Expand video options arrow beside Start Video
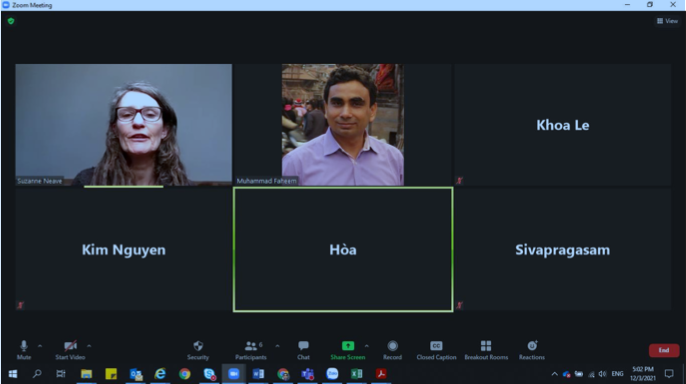Image resolution: width=686 pixels, height=384 pixels. [x=89, y=346]
